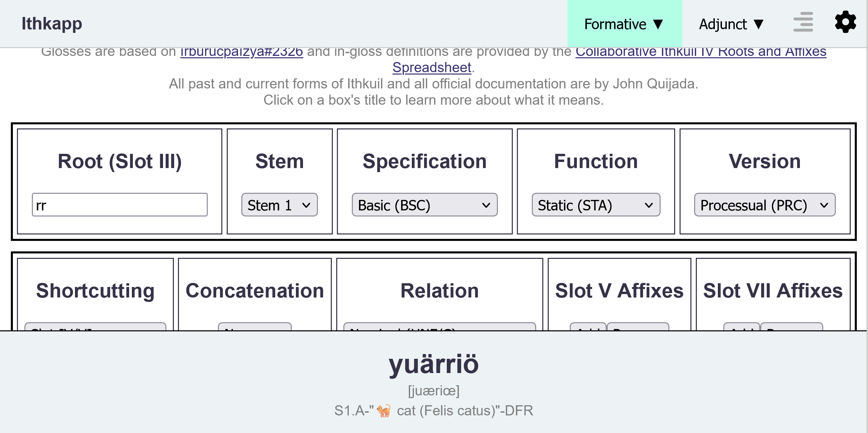Click the Function box title

coord(596,161)
